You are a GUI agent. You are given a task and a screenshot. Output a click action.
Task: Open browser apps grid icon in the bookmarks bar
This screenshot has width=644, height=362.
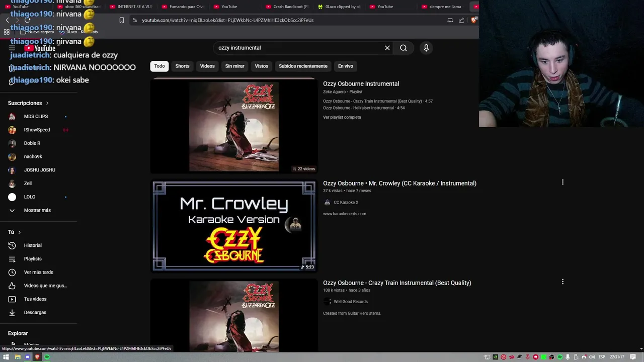(7, 32)
